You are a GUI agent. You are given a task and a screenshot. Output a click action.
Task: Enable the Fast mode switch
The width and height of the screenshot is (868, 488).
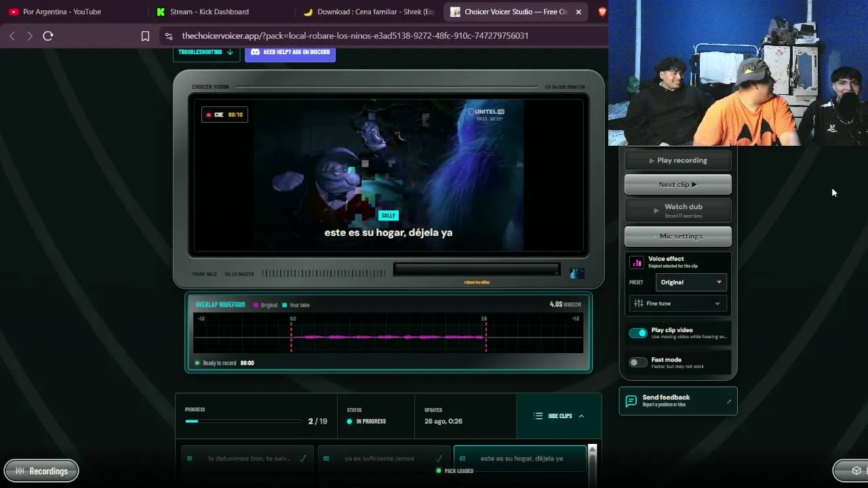(x=638, y=363)
